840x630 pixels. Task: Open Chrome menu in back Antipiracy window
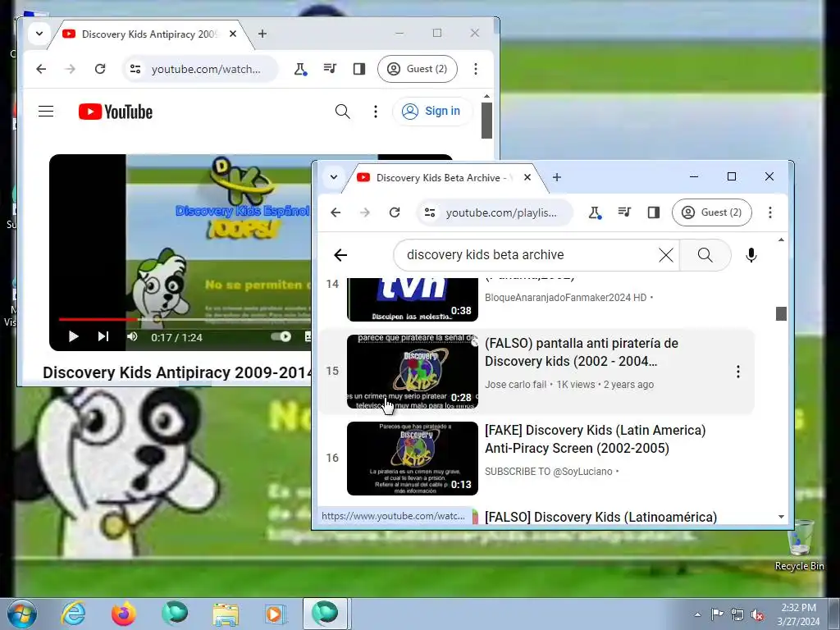[x=476, y=69]
